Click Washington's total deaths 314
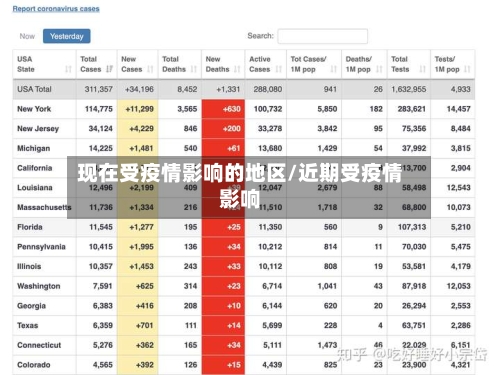Screen dimensions: 500x375 pyautogui.click(x=190, y=286)
